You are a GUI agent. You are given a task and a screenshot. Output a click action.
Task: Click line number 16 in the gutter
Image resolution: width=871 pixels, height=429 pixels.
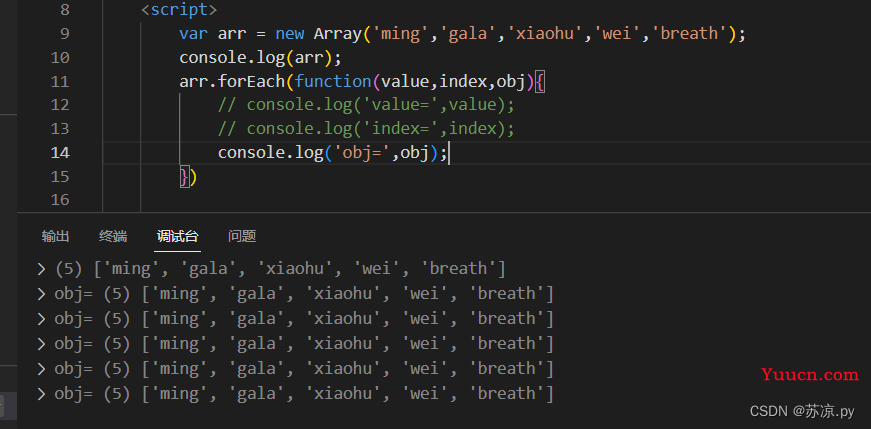click(x=60, y=200)
